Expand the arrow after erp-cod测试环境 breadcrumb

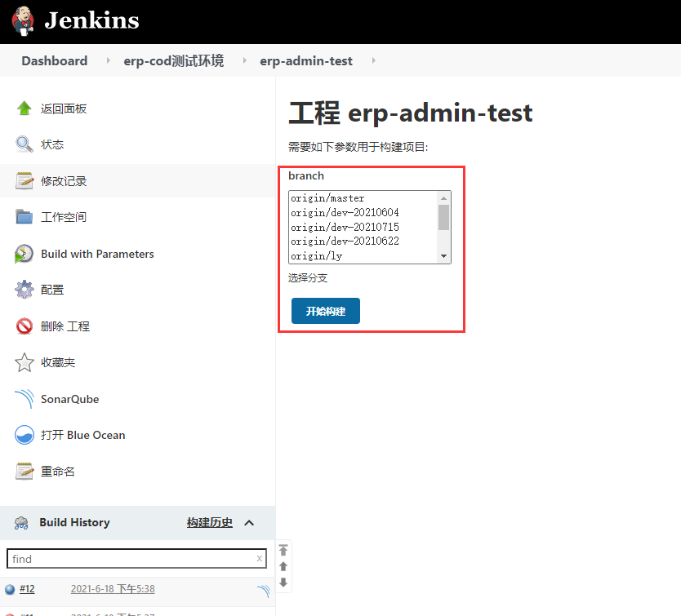[244, 60]
